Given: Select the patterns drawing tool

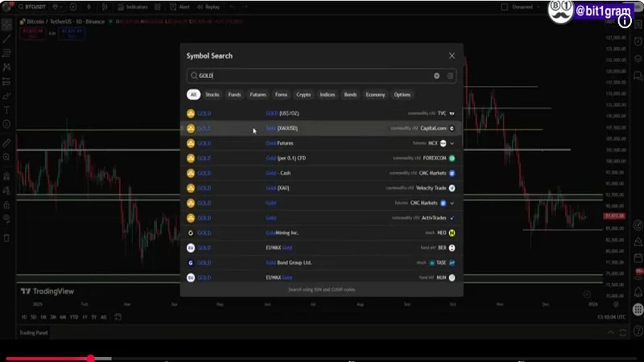Looking at the screenshot, I should [6, 67].
